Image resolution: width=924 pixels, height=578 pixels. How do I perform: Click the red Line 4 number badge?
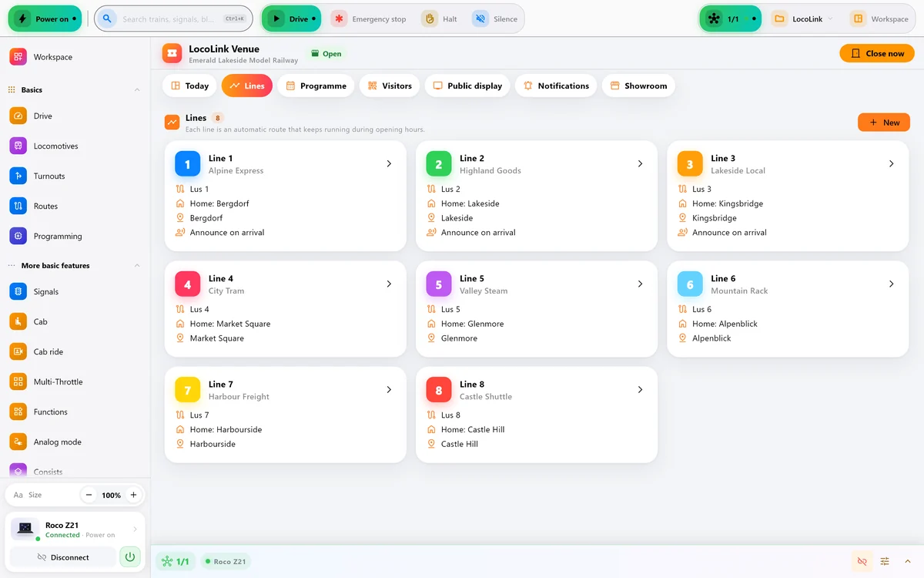[187, 284]
